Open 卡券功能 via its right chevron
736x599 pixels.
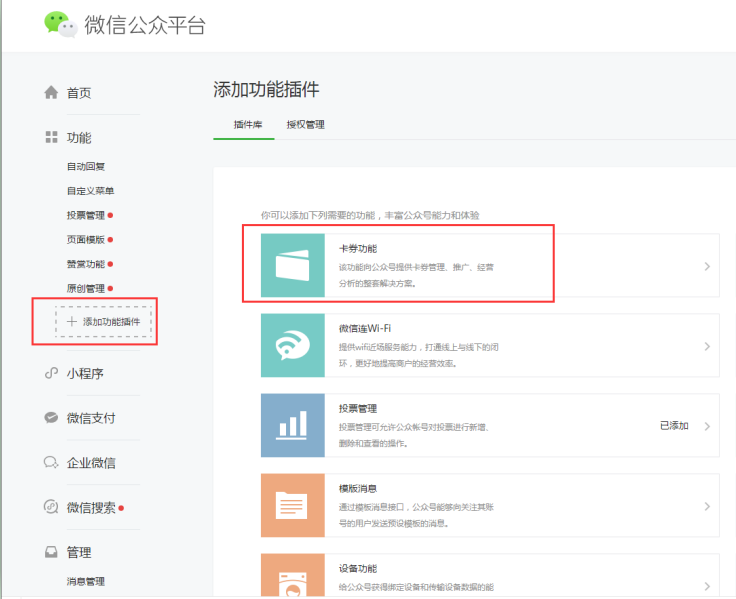pos(707,267)
